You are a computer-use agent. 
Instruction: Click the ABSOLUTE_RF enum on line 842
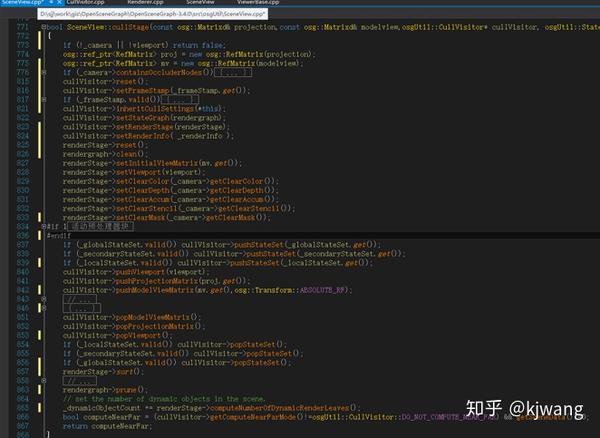pos(322,290)
